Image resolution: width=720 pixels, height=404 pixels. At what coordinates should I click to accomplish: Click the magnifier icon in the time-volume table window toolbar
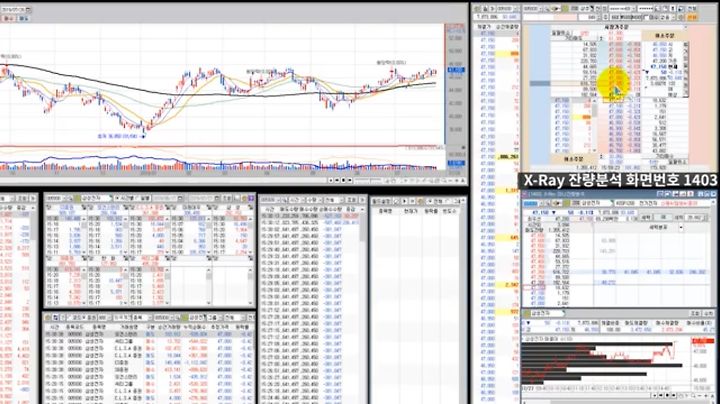pos(285,200)
